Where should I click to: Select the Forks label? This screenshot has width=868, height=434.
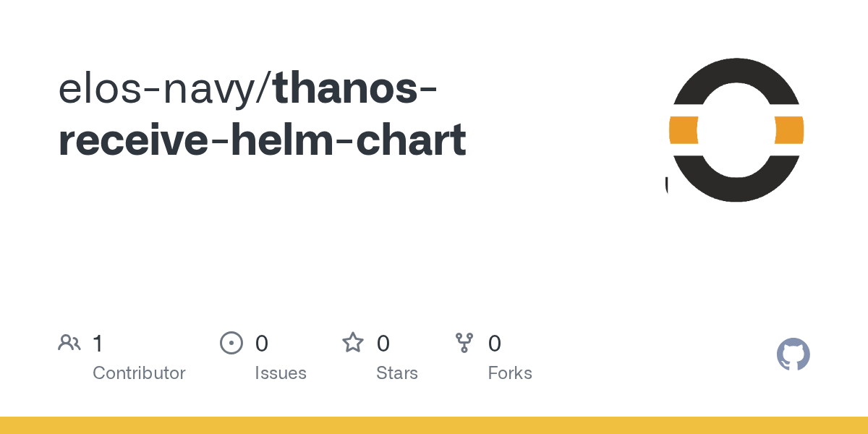[x=510, y=373]
